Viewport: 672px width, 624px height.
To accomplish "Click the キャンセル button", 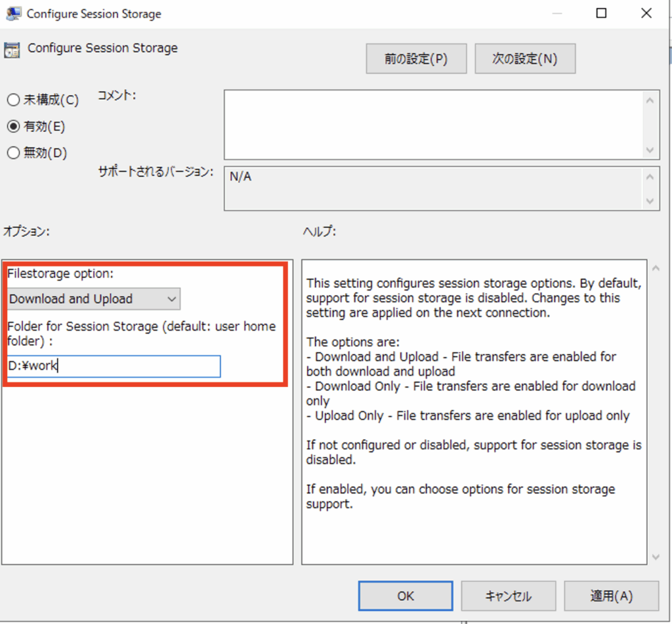I will 508,596.
